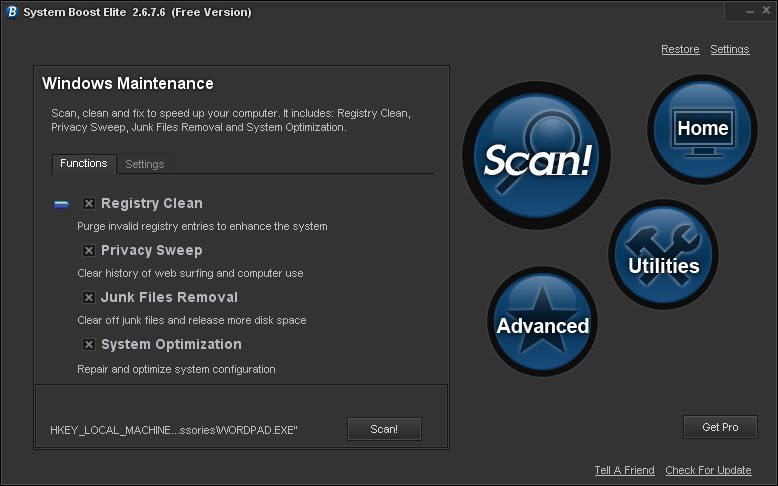Click the HKEY_LOCAL_MACHINE status path text
This screenshot has width=778, height=486.
tap(174, 430)
